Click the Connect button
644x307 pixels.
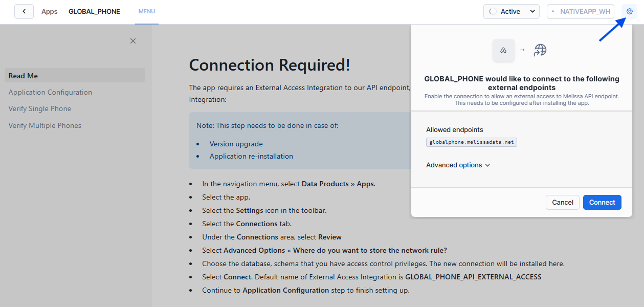[602, 202]
